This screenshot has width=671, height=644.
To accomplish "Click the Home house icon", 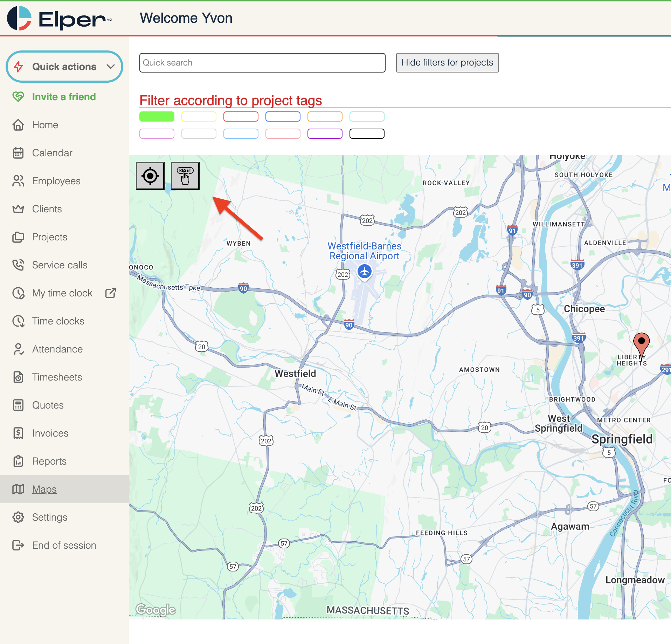I will point(18,125).
